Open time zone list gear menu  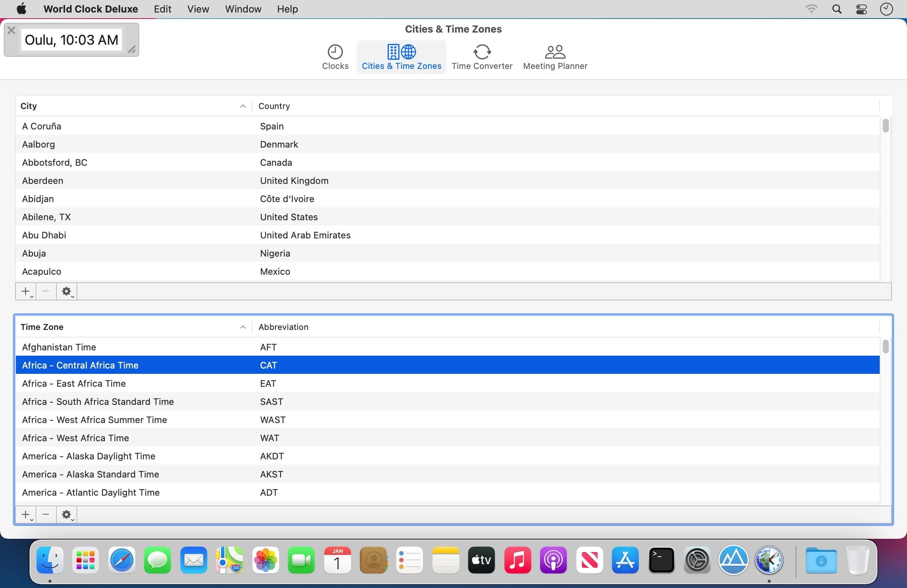pos(67,515)
